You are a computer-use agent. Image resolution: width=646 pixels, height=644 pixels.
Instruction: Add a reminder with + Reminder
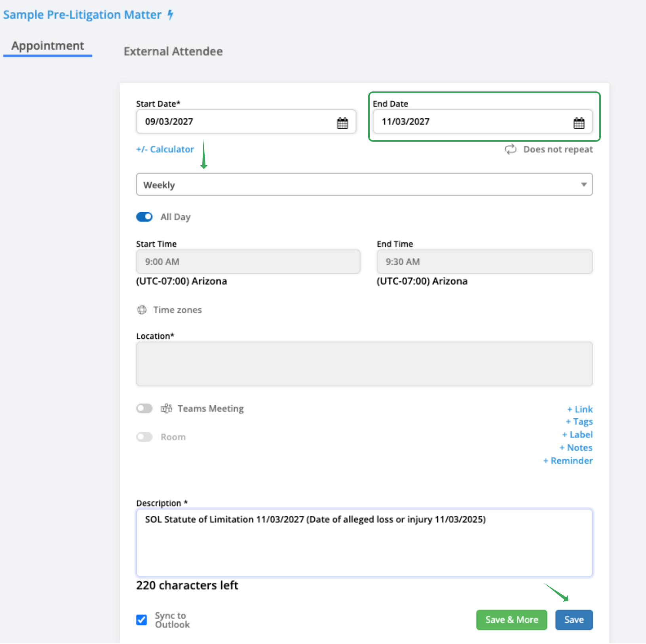pyautogui.click(x=568, y=461)
